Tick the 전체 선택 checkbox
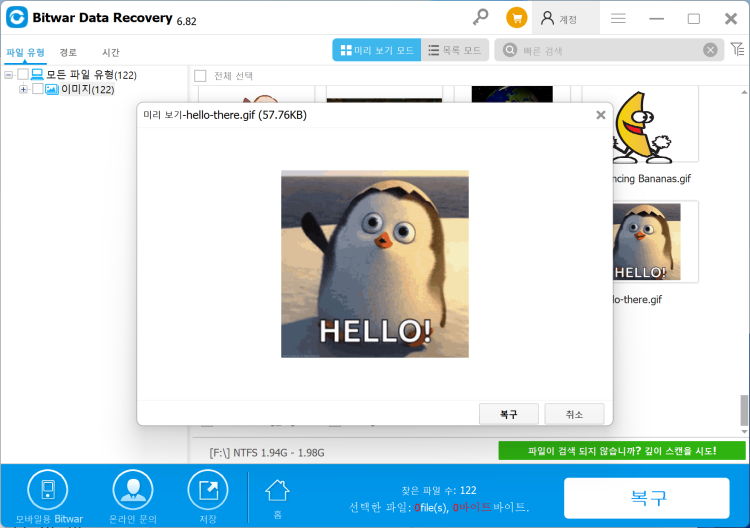Viewport: 750px width, 528px height. (x=200, y=76)
